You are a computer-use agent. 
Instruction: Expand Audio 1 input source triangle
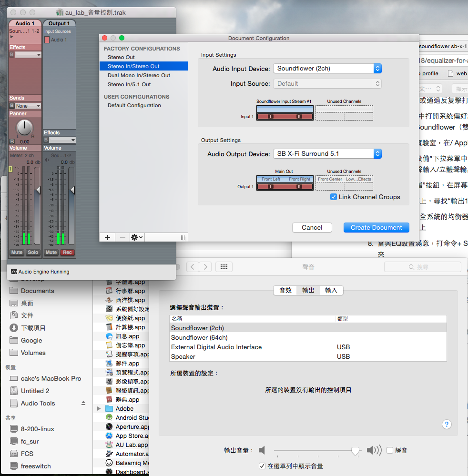pos(12,37)
